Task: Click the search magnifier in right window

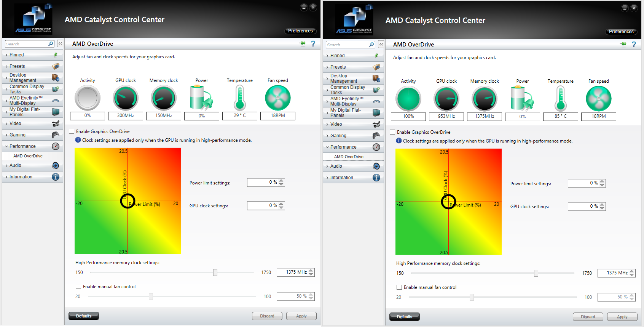Action: point(371,45)
